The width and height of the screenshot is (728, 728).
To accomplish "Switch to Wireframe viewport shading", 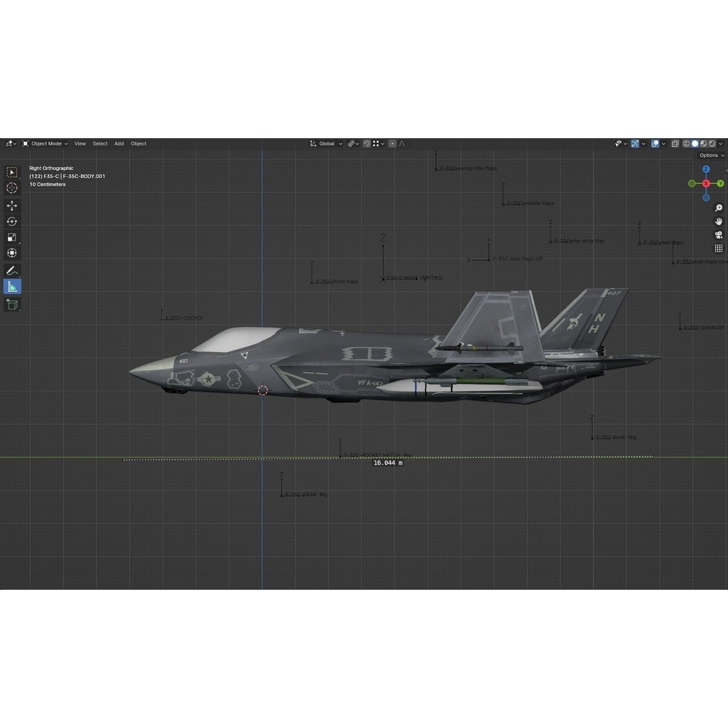I will click(686, 144).
